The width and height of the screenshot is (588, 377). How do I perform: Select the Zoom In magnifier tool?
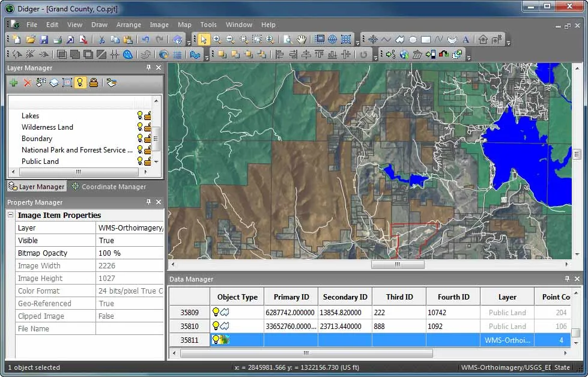[217, 40]
